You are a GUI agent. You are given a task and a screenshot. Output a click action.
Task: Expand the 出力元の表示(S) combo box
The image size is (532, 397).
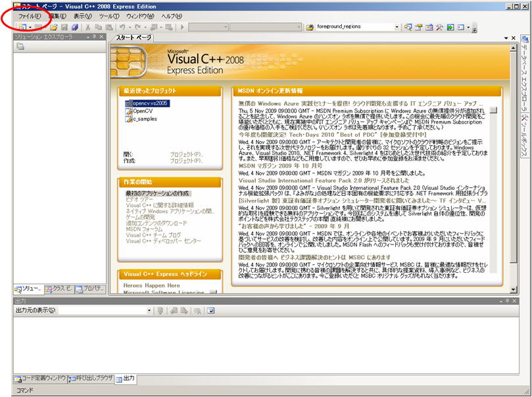click(x=149, y=310)
